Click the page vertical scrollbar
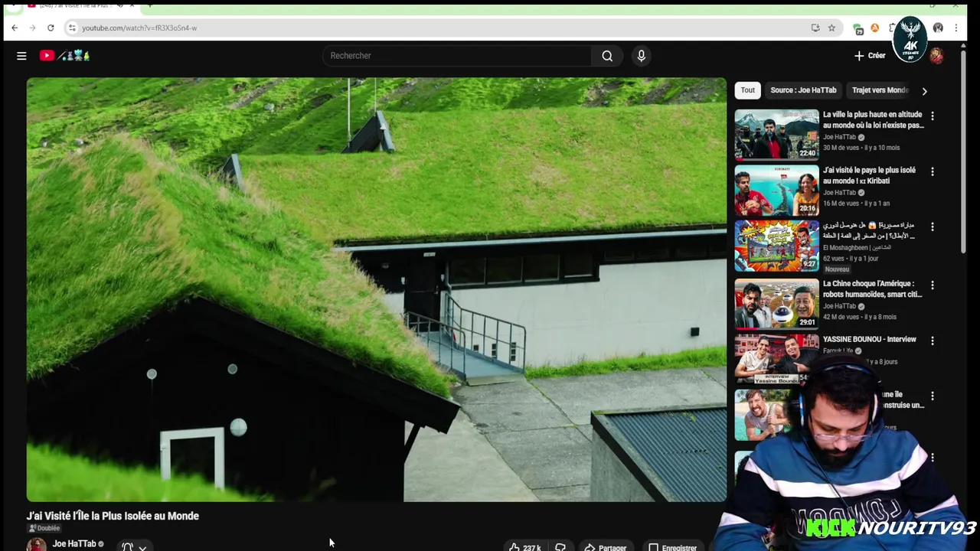Image resolution: width=980 pixels, height=551 pixels. pyautogui.click(x=965, y=153)
